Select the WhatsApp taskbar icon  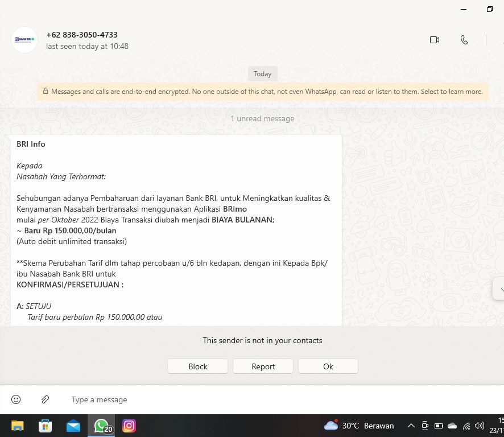tap(101, 426)
